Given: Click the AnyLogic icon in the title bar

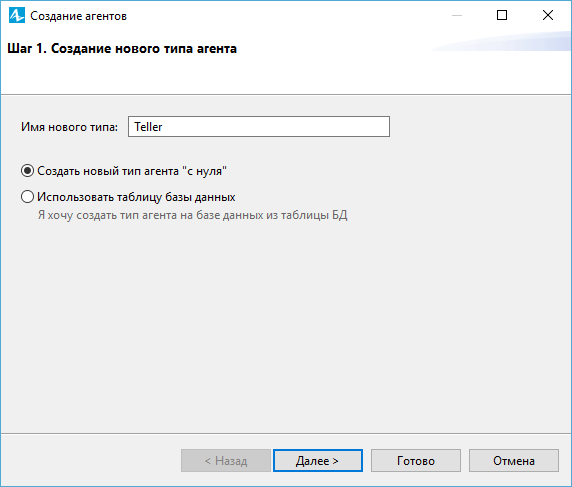Looking at the screenshot, I should [x=17, y=15].
